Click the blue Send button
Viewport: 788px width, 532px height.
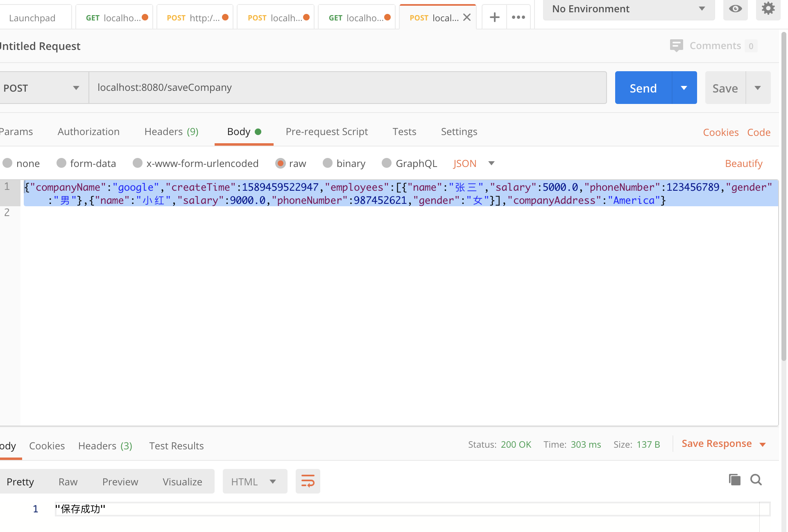(x=643, y=88)
